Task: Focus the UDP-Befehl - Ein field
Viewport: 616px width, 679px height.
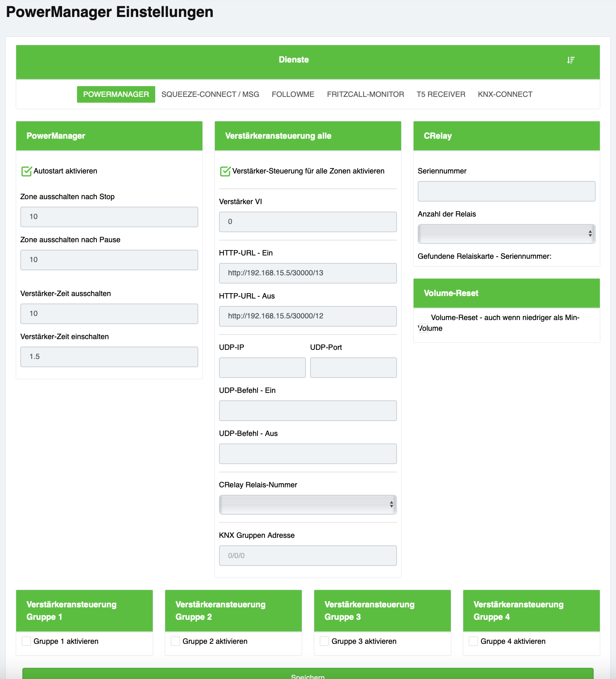Action: 308,411
